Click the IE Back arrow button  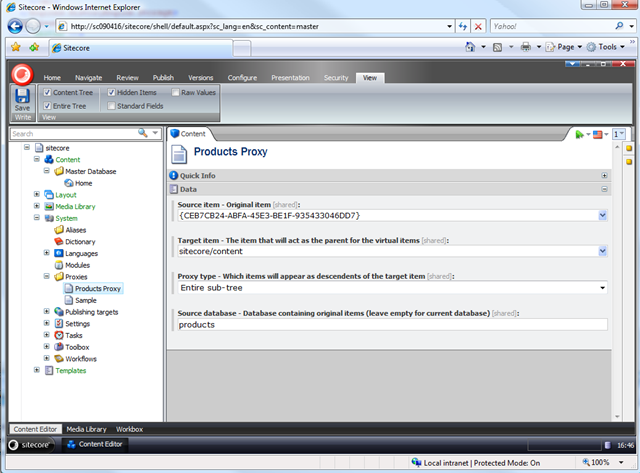click(15, 27)
